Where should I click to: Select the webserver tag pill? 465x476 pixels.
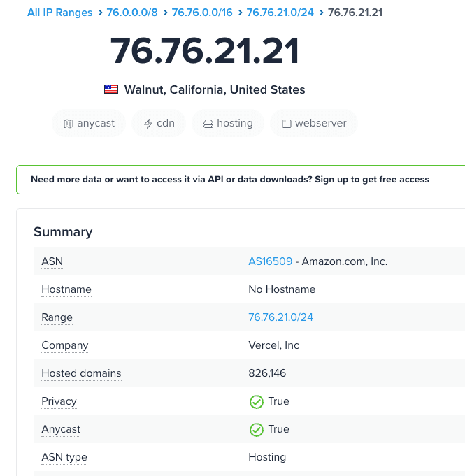[x=314, y=123]
